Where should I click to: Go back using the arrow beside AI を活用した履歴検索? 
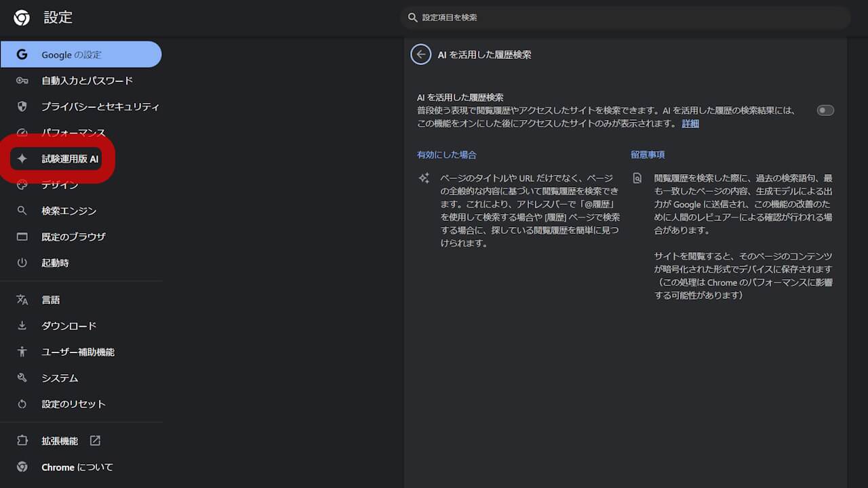[420, 54]
